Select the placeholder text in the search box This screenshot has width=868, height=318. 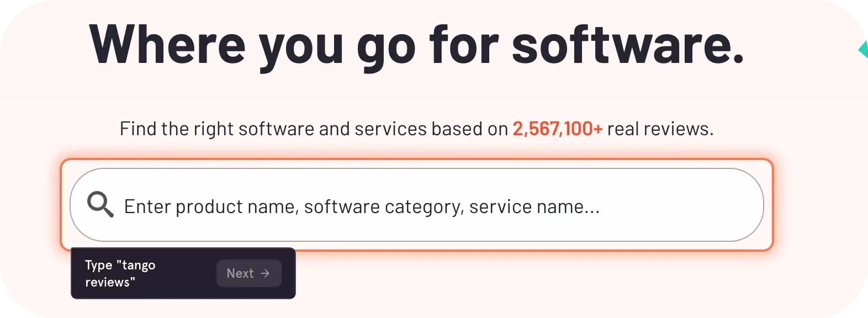point(362,205)
